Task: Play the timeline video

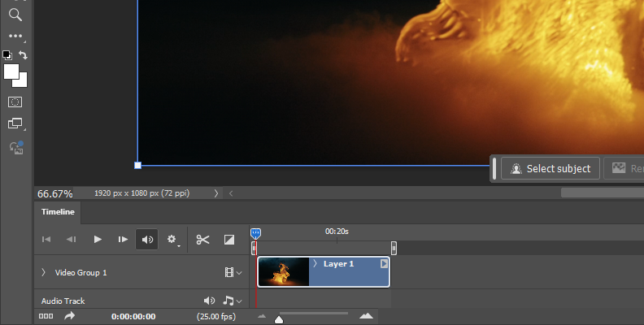Action: (x=98, y=239)
